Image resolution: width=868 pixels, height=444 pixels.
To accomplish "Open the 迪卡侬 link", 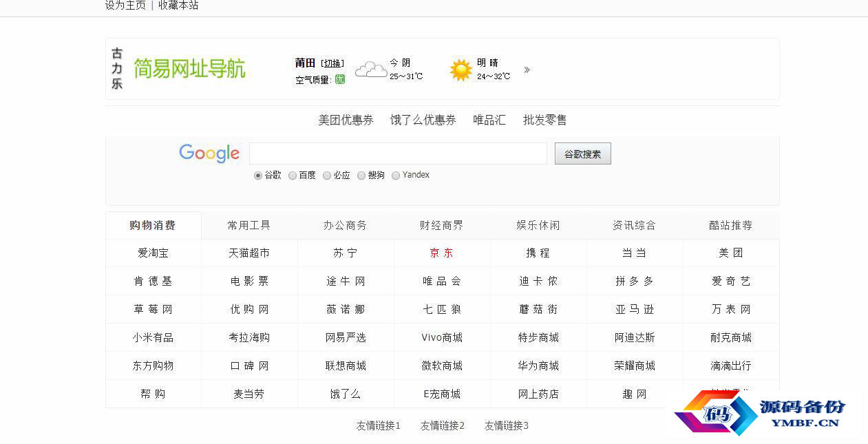I will click(x=538, y=282).
